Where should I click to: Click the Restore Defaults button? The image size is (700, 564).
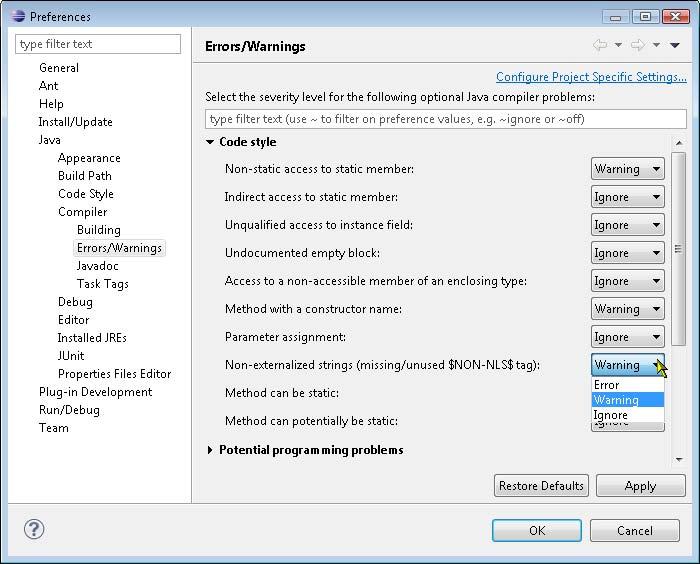pyautogui.click(x=541, y=486)
